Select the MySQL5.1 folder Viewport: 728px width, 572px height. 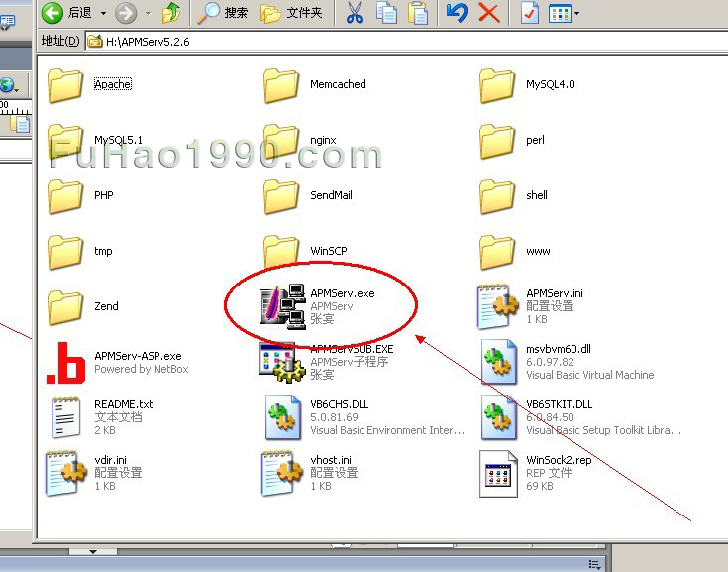[95, 141]
